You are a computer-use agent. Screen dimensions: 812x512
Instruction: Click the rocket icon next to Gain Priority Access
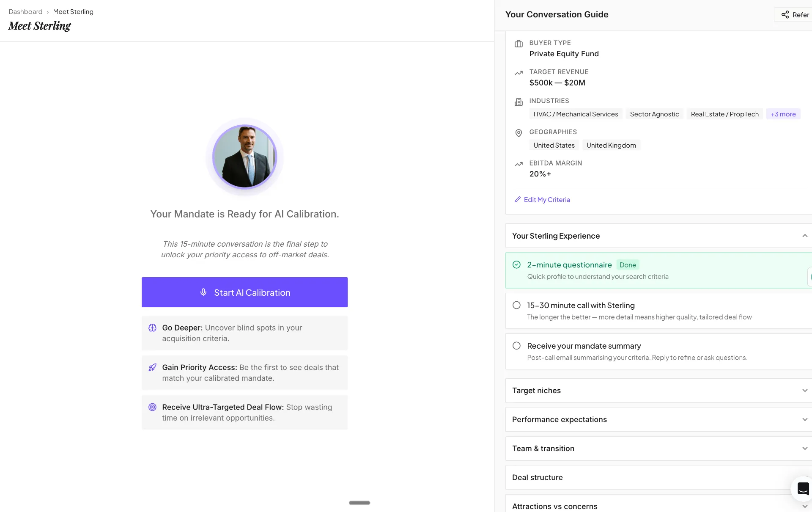click(x=153, y=367)
